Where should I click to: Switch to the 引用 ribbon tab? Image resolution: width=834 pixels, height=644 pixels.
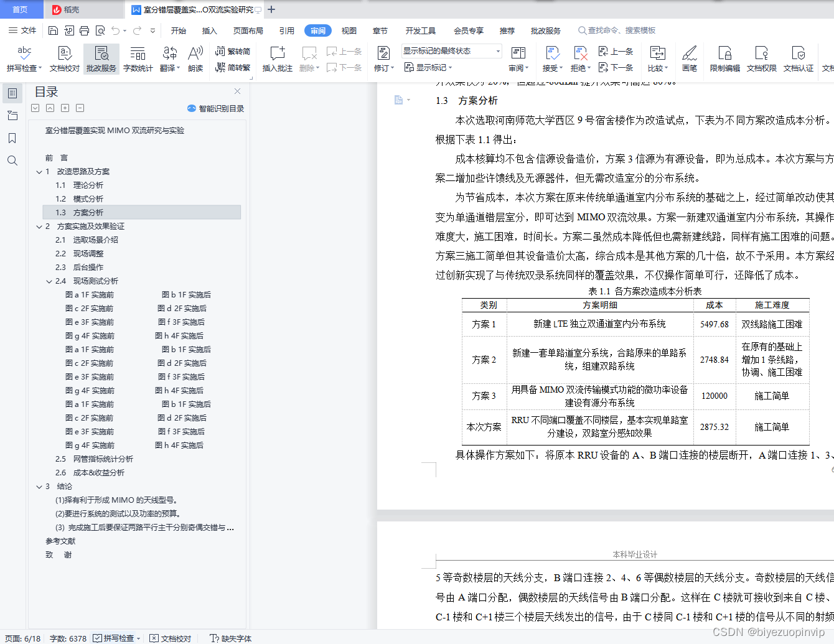point(287,30)
